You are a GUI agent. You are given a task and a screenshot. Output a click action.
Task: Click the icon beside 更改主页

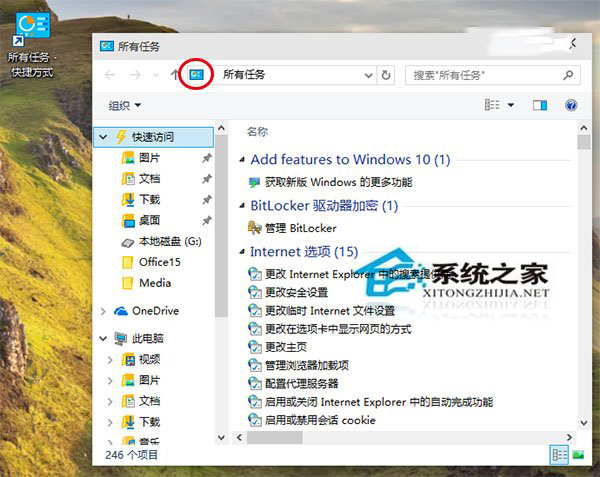pyautogui.click(x=254, y=347)
